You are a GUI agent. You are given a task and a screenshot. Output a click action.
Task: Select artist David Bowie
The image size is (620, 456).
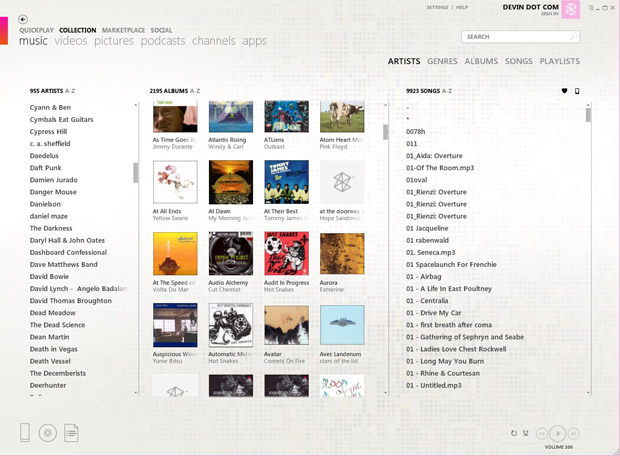[49, 276]
